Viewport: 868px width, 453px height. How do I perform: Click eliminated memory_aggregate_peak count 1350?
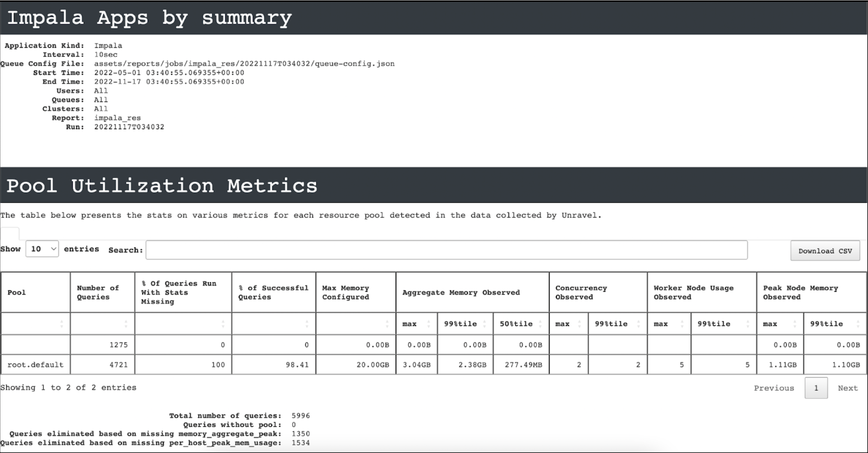[301, 434]
